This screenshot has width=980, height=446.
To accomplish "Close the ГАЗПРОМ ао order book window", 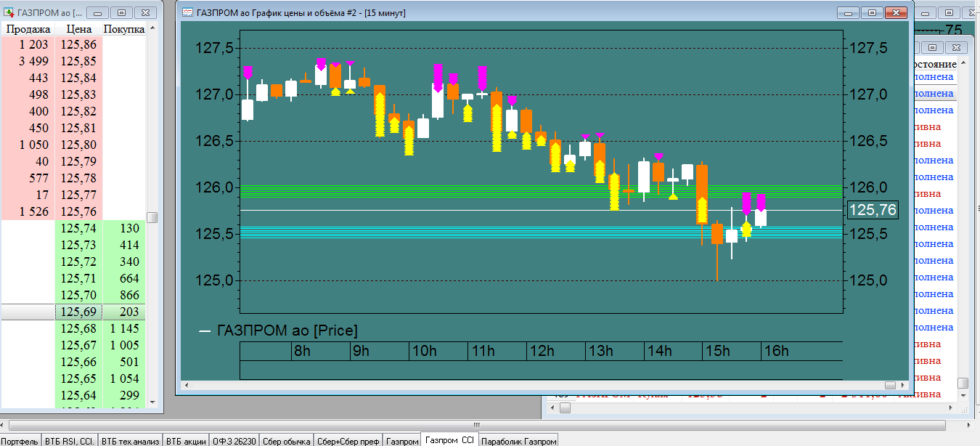I will point(146,12).
